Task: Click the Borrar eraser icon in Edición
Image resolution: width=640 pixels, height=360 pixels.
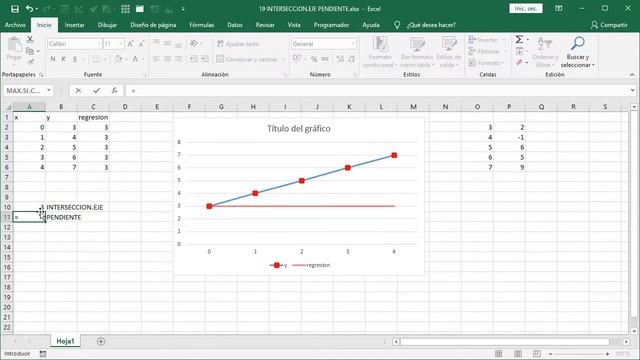Action: (x=519, y=62)
